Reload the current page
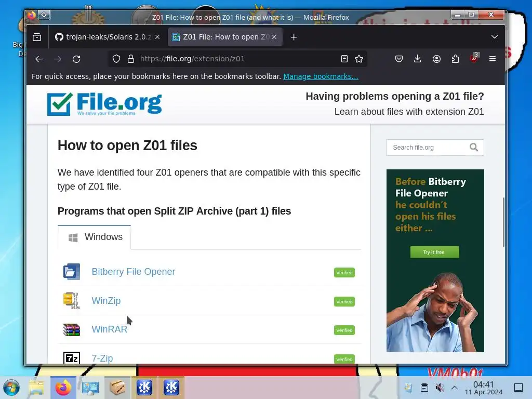 (76, 59)
